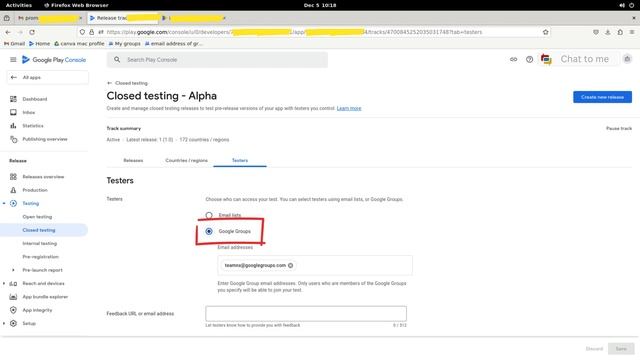Viewport: 640px width, 360px height.
Task: Open Firefox View in tab bar
Action: tap(7, 18)
